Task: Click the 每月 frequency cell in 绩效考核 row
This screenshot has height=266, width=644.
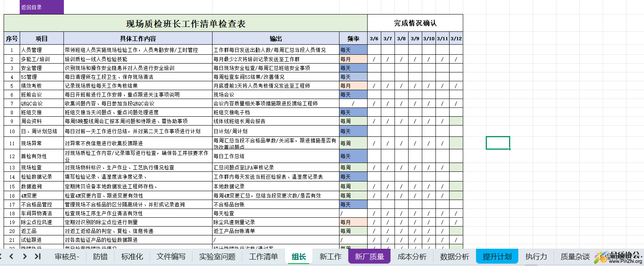Action: (x=354, y=86)
